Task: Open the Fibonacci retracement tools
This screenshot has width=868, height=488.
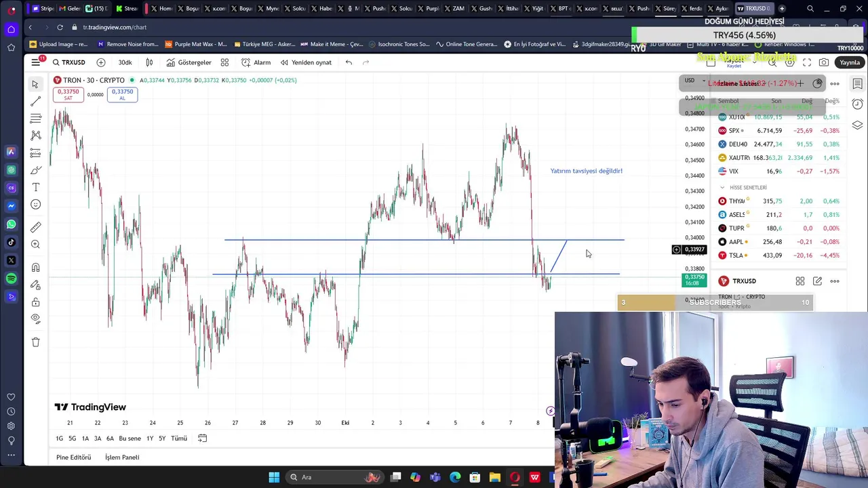Action: click(x=35, y=119)
